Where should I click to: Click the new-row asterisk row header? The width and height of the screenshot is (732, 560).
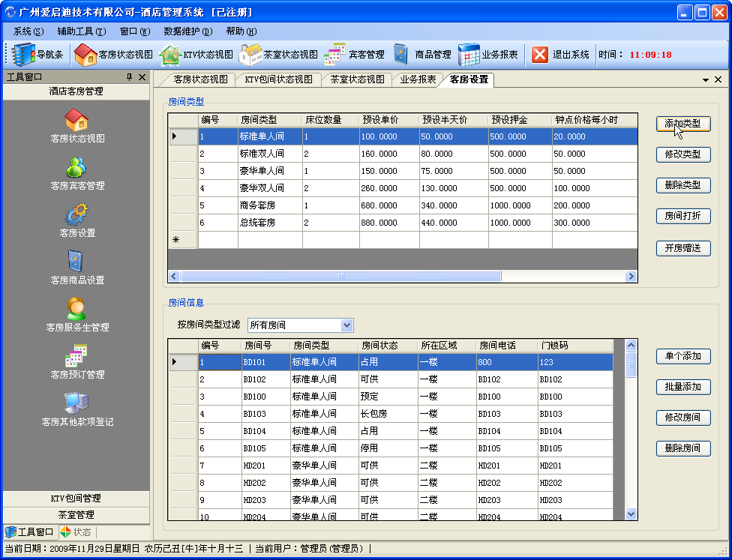[183, 241]
